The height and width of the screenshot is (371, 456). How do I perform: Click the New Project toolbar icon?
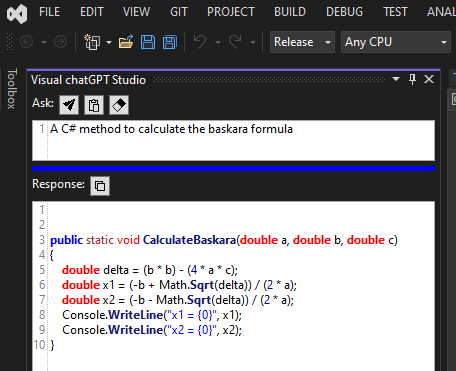(x=92, y=42)
